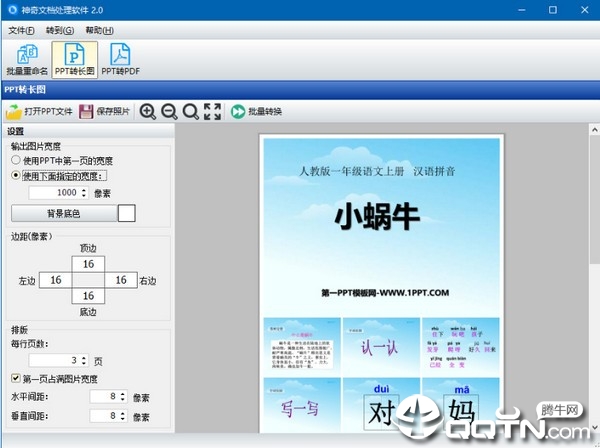
Task: Open the 批量重命名 batch rename tool
Action: point(27,60)
